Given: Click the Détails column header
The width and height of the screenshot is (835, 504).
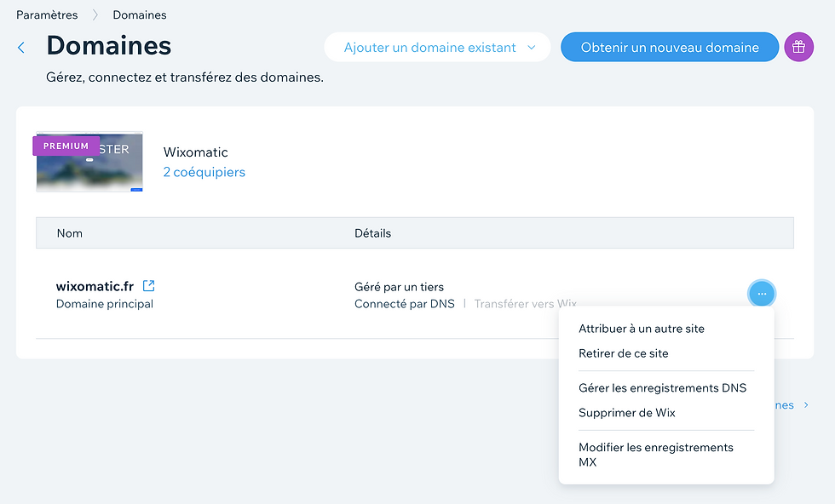Looking at the screenshot, I should [373, 233].
